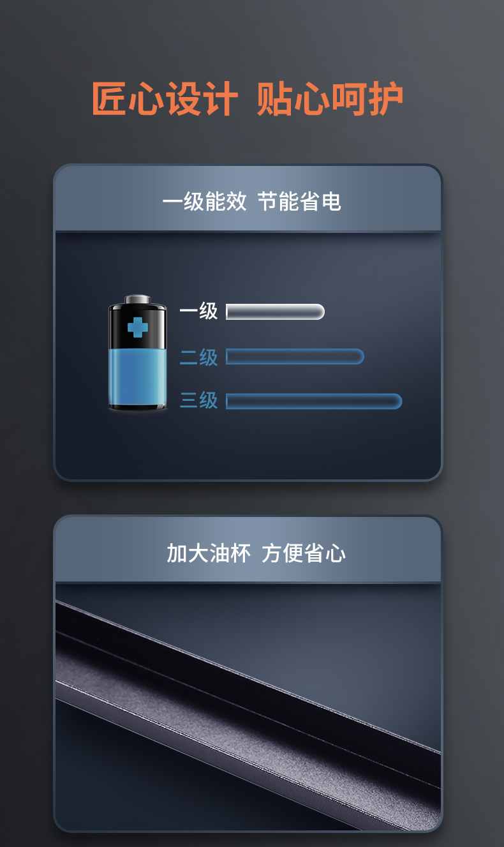
Task: Click the silver battery top cap
Action: click(137, 299)
